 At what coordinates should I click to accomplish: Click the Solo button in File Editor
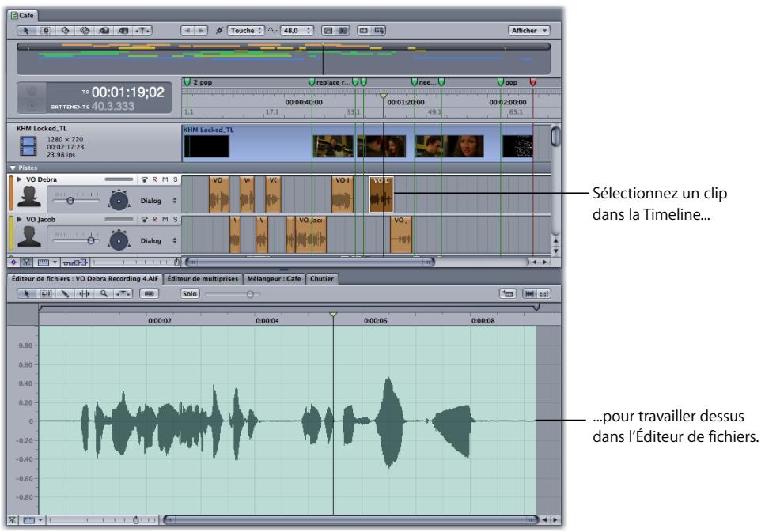[189, 293]
